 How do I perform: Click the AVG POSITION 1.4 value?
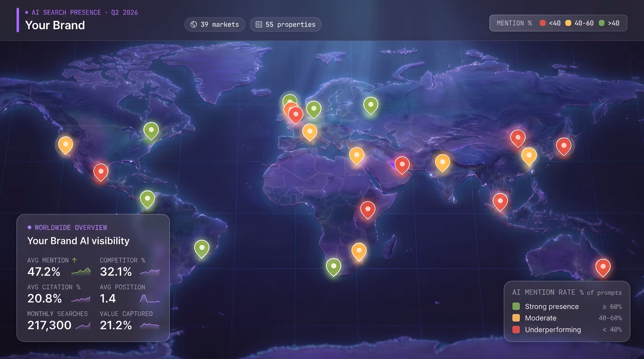(108, 298)
